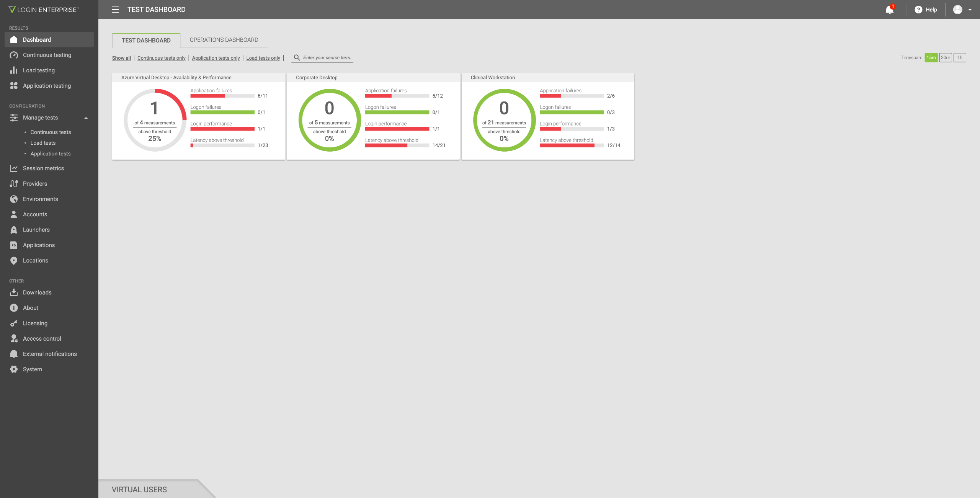Select the 1h timespan option
The image size is (980, 498).
[960, 58]
